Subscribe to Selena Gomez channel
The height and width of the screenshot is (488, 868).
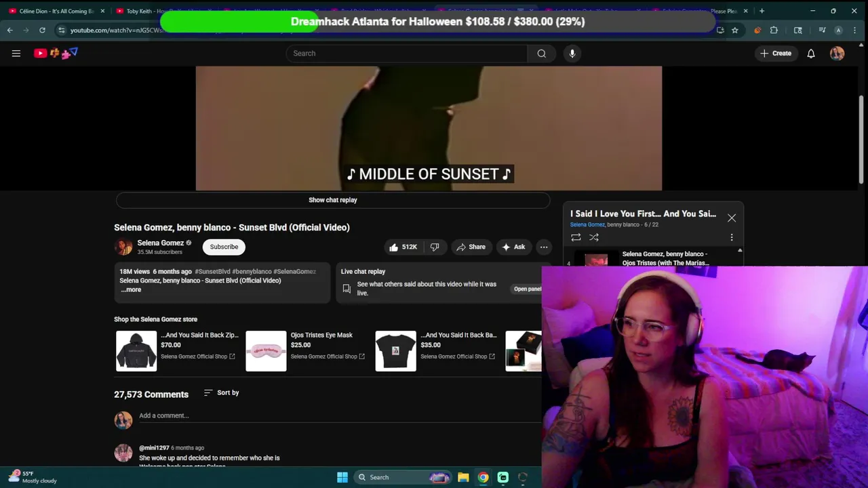point(224,247)
